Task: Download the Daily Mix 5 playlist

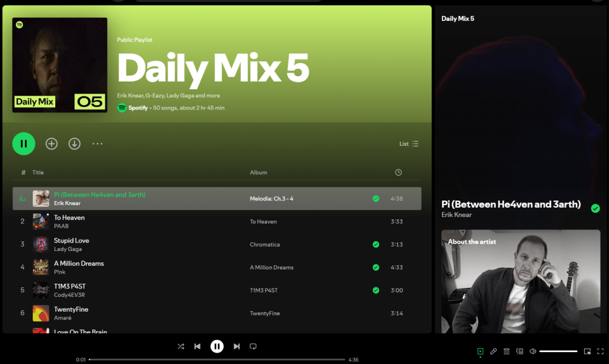Action: coord(74,144)
